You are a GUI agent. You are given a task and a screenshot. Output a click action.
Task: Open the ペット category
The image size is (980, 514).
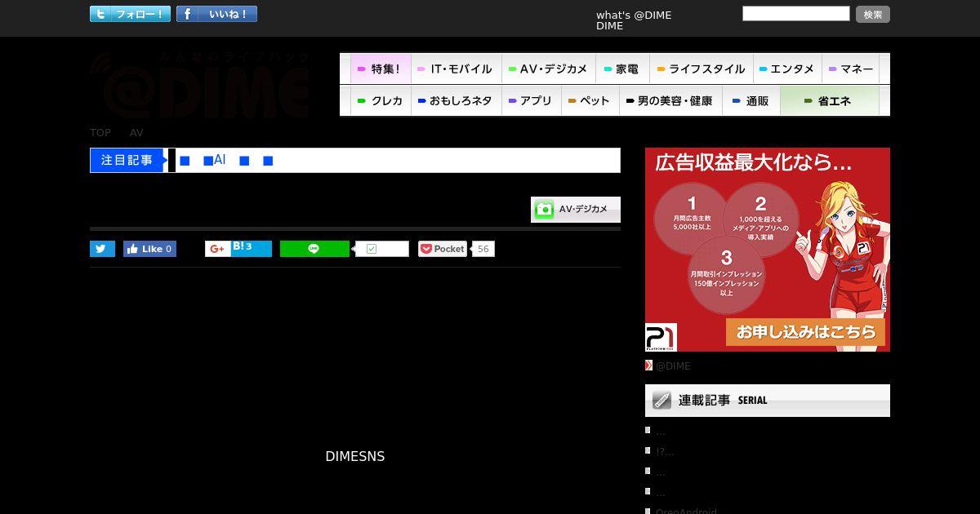pyautogui.click(x=590, y=101)
